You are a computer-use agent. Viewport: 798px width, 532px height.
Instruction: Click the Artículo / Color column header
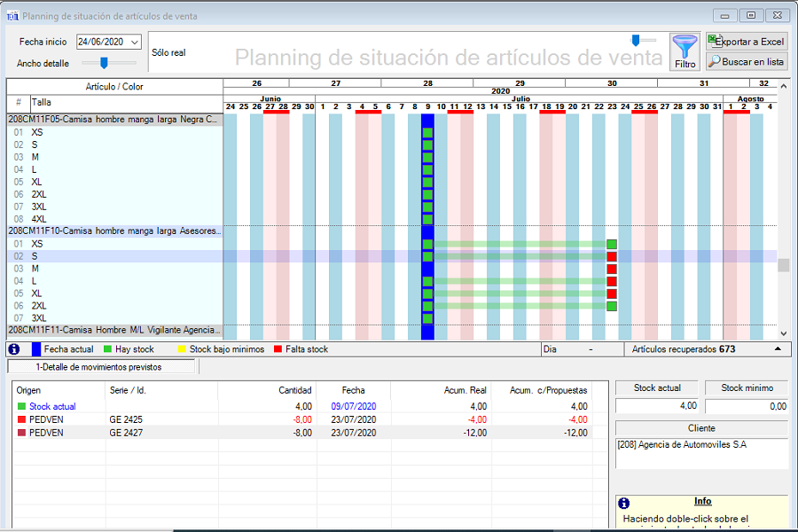[114, 87]
